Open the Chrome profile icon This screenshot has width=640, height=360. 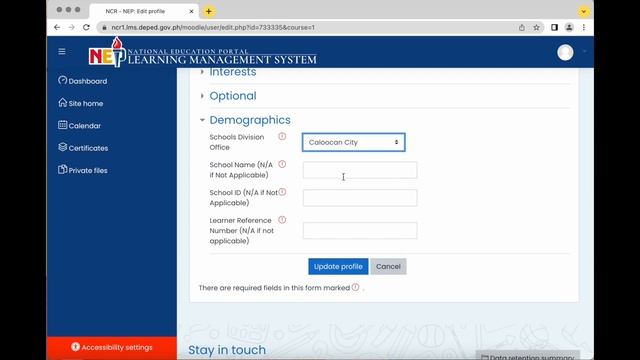coord(569,27)
